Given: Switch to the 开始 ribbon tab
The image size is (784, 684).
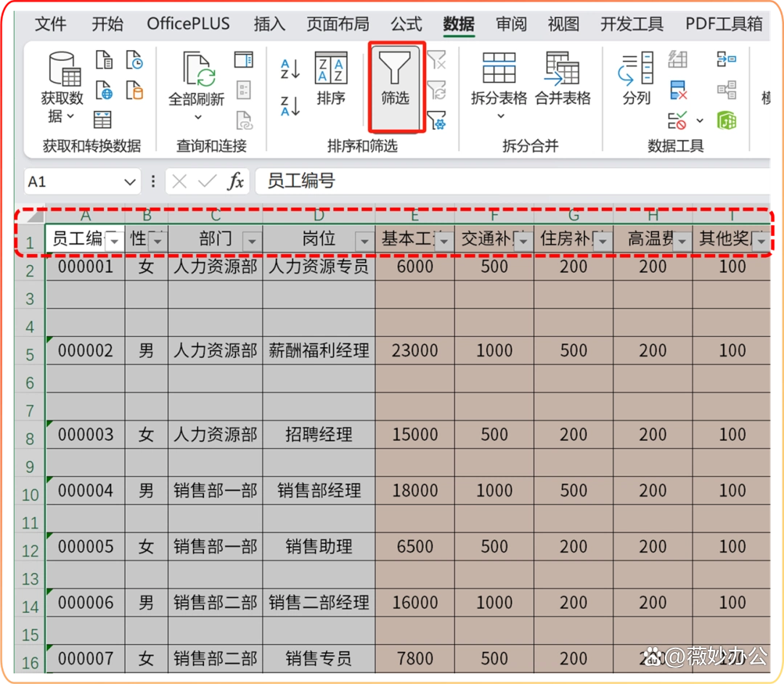Looking at the screenshot, I should 107,23.
